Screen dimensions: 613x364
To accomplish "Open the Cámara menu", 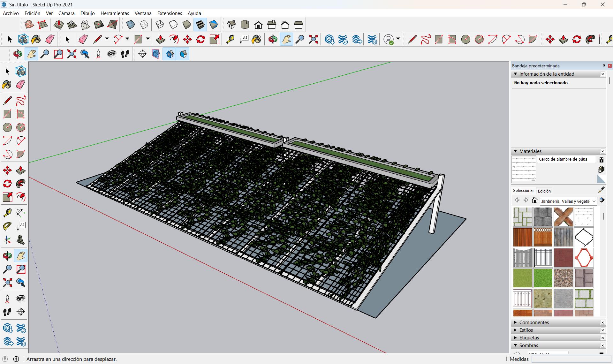I will 66,13.
